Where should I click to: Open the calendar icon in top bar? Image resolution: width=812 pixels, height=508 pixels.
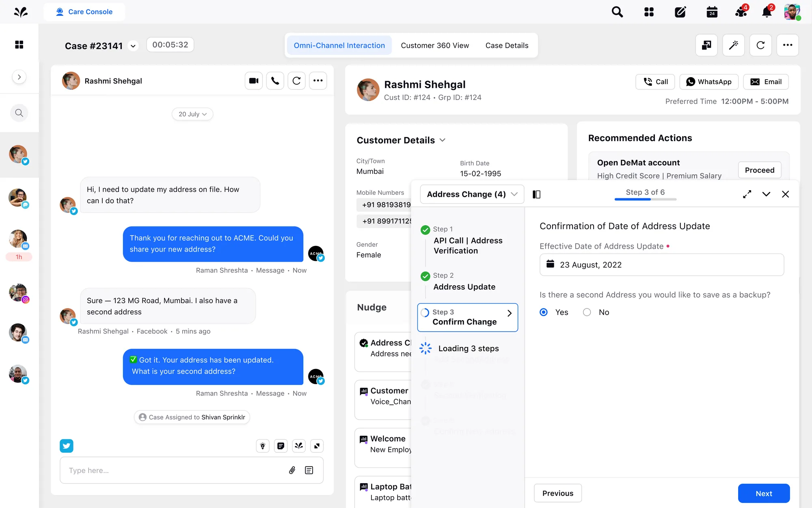712,12
